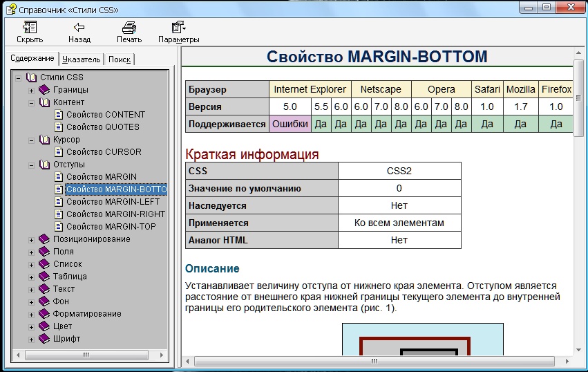
Task: Click the Hide (Скрыть) toolbar icon
Action: [30, 28]
